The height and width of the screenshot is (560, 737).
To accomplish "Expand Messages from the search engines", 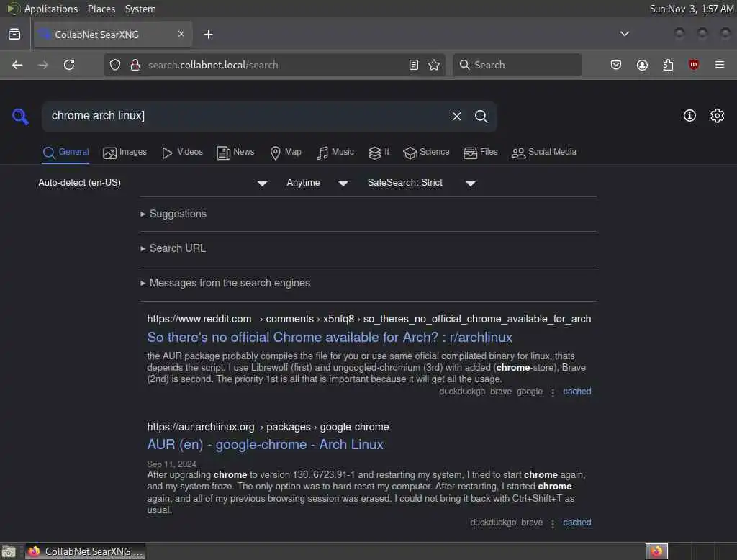I will tap(225, 283).
